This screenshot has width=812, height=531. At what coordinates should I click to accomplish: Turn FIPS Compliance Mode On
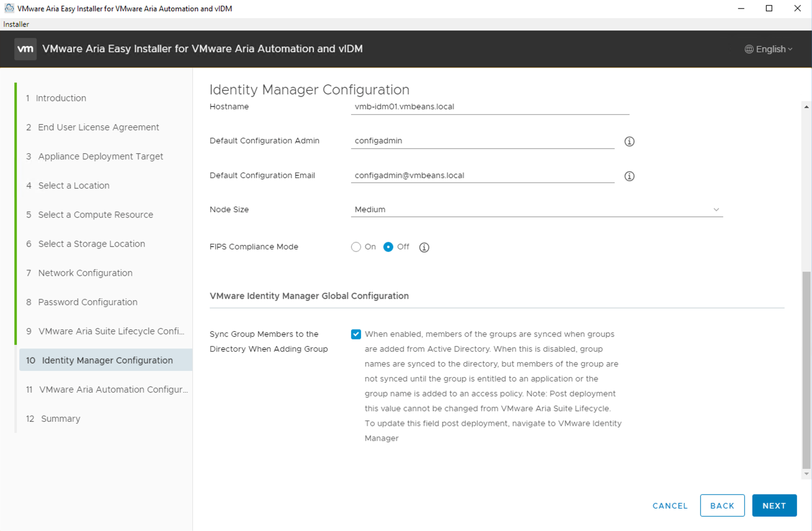356,247
